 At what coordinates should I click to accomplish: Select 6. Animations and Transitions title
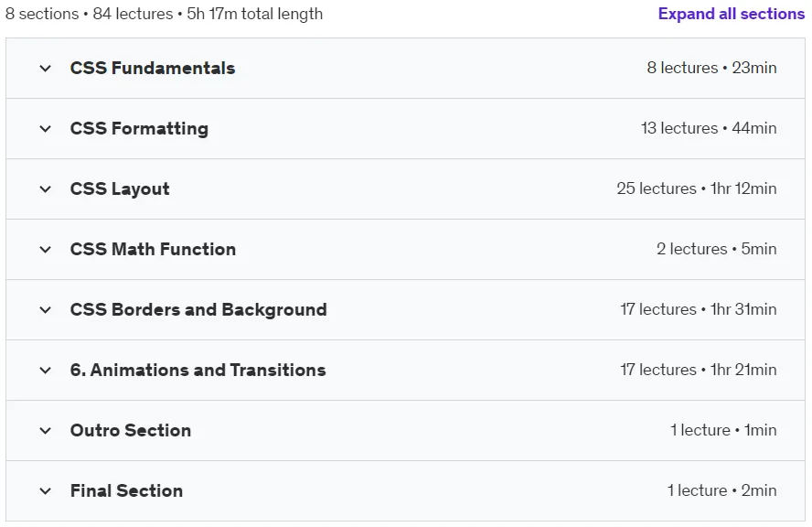(x=198, y=370)
